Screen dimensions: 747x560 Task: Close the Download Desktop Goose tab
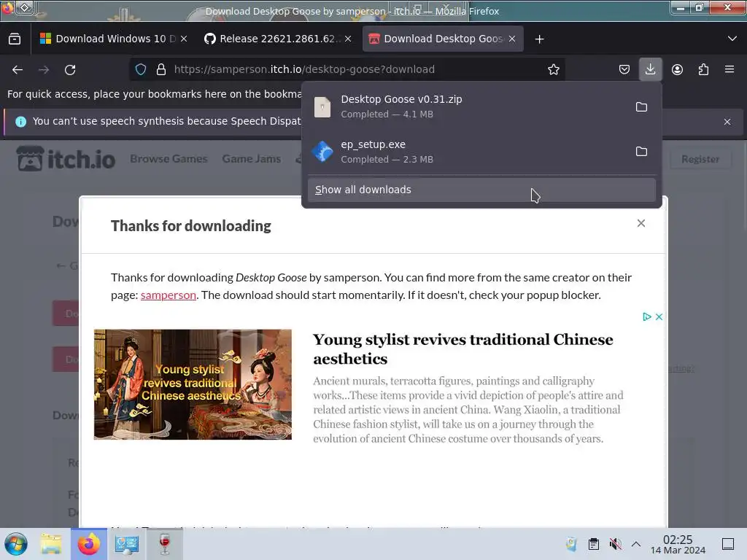[x=512, y=39]
